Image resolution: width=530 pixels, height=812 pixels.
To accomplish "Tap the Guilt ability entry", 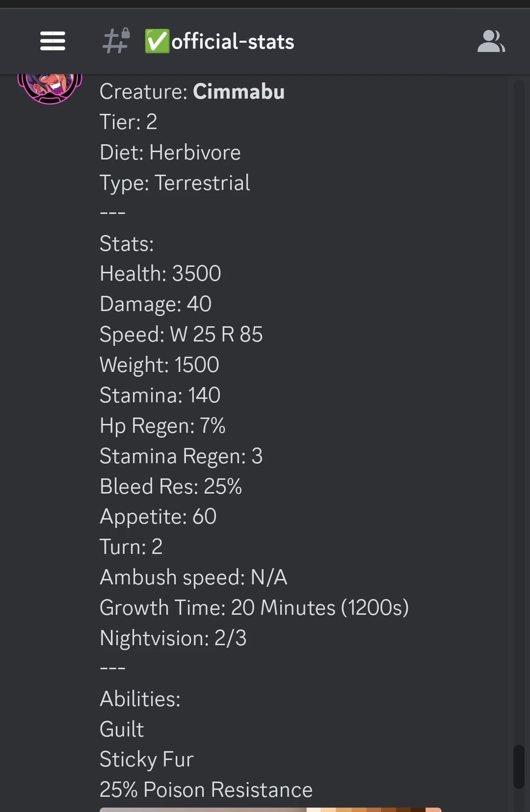I will click(121, 729).
